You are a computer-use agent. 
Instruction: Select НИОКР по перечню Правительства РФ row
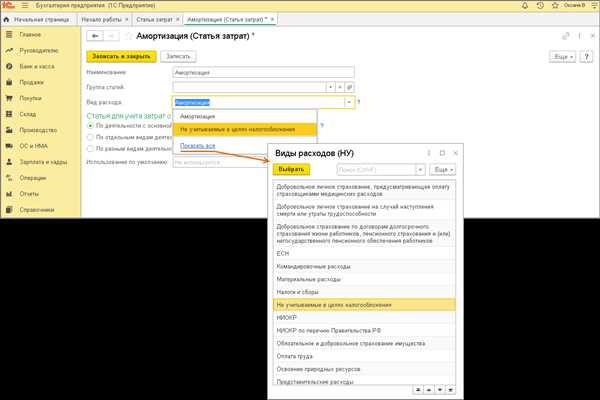click(x=364, y=331)
